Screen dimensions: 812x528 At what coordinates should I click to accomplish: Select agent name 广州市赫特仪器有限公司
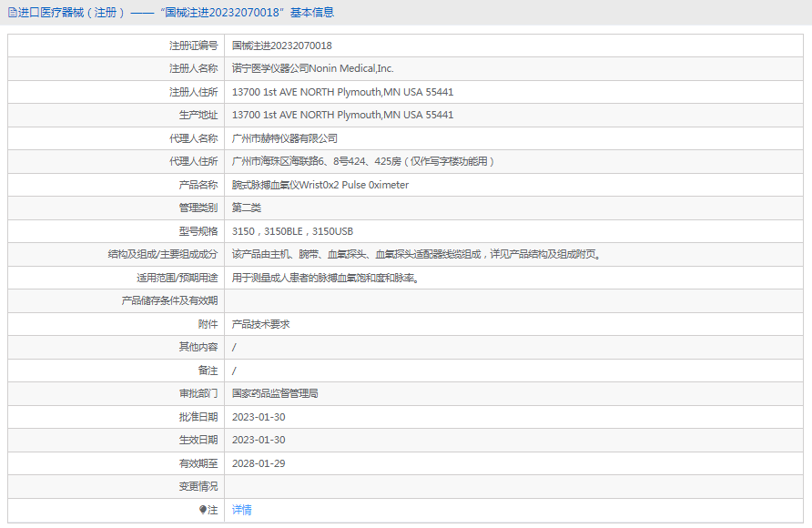[285, 138]
